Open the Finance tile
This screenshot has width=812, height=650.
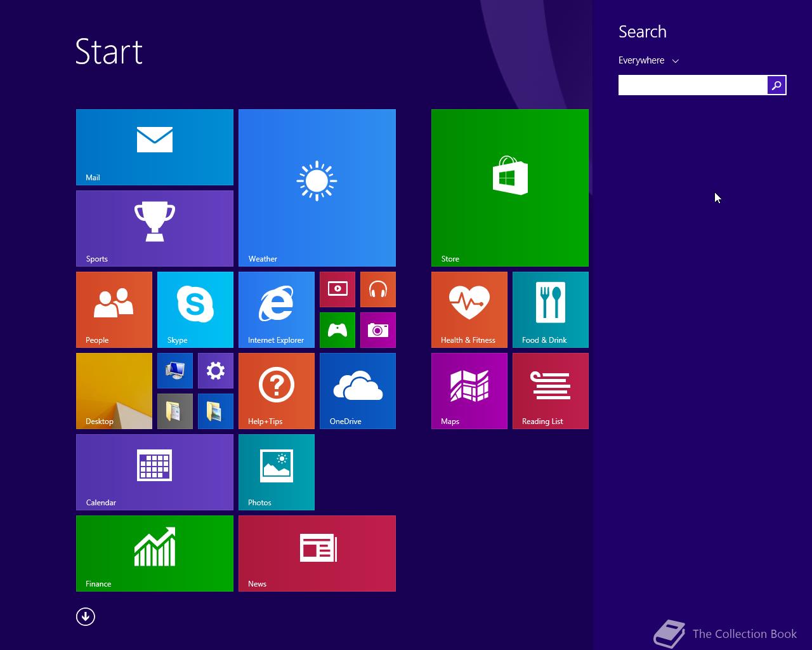[155, 554]
